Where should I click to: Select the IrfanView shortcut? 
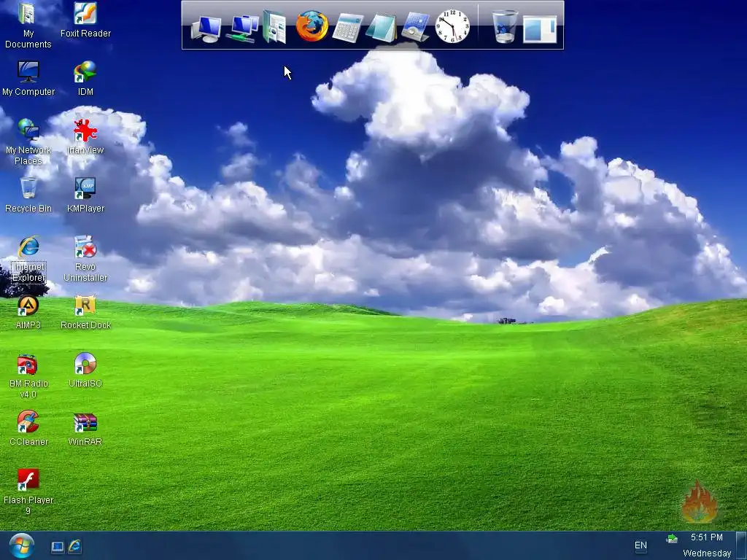coord(85,136)
